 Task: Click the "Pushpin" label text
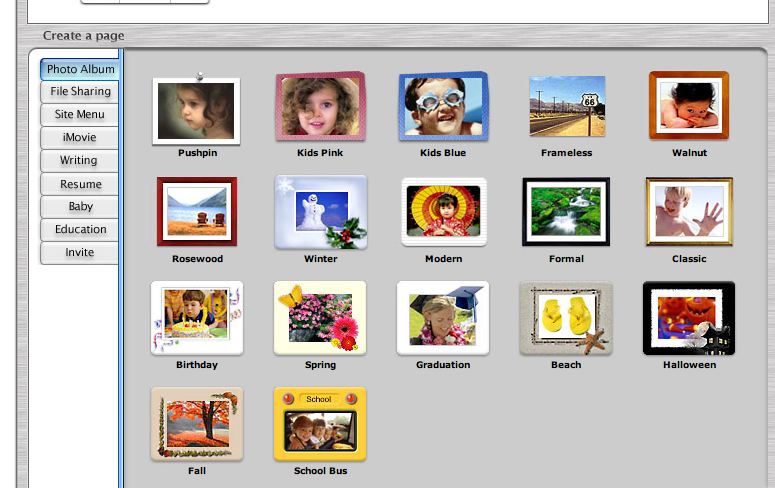[x=198, y=153]
